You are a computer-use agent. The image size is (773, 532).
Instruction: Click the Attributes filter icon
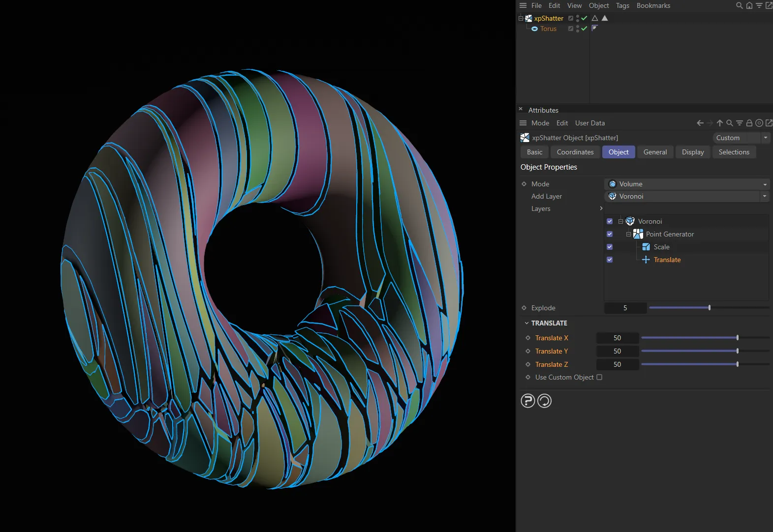(739, 123)
